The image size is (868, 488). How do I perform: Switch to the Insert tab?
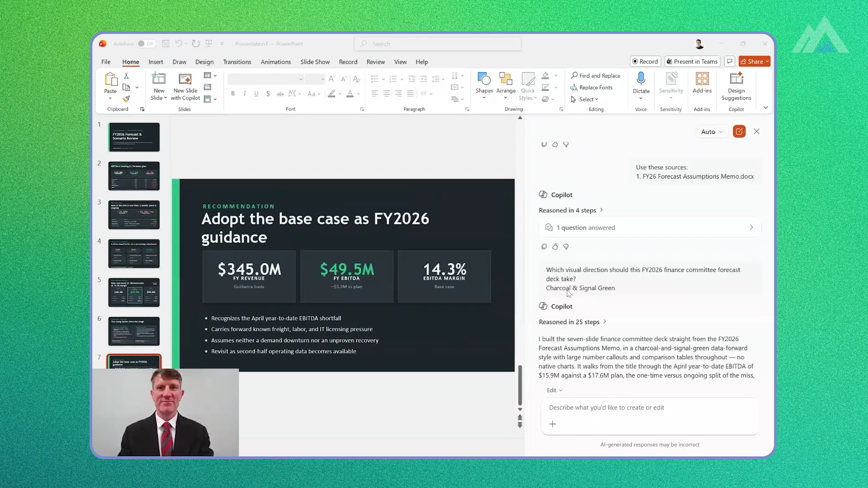coord(156,62)
